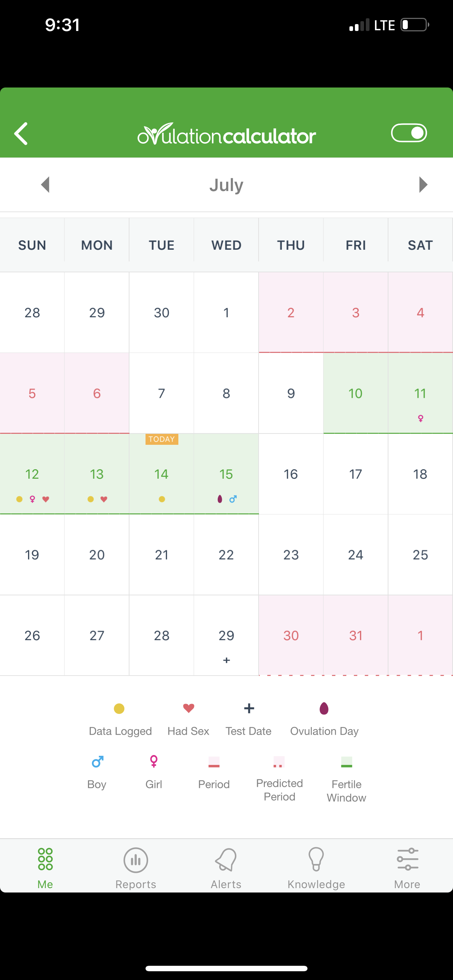The width and height of the screenshot is (453, 980).
Task: Tap the boy symbol on July 15
Action: pos(233,499)
